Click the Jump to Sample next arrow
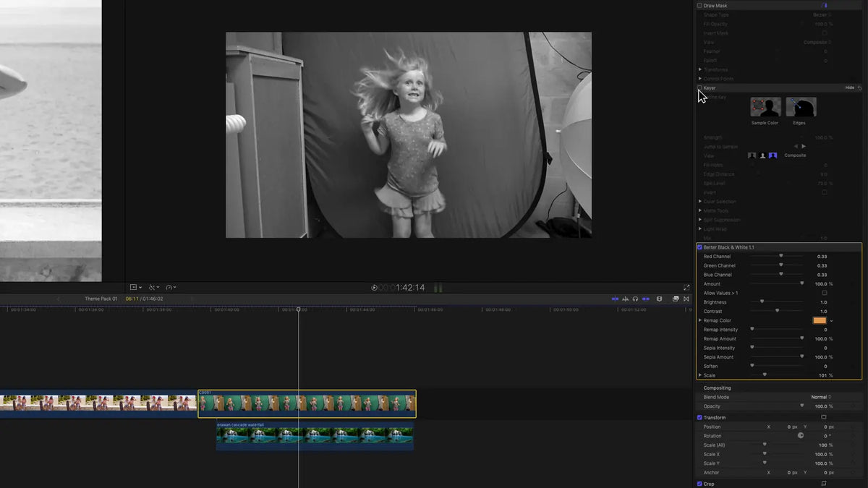Screen dimensions: 868x488 tap(803, 146)
